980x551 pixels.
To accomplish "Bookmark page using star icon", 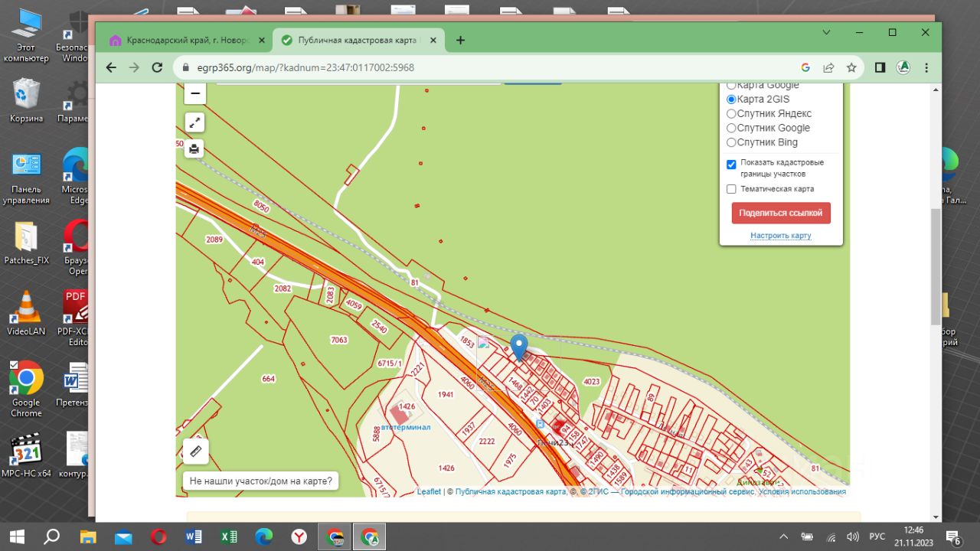I will pos(851,67).
